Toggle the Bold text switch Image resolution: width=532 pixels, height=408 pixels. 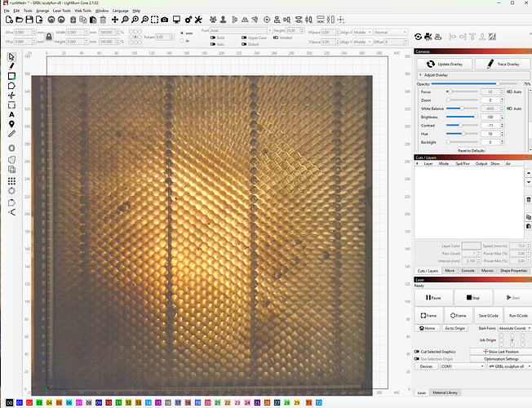tap(213, 38)
